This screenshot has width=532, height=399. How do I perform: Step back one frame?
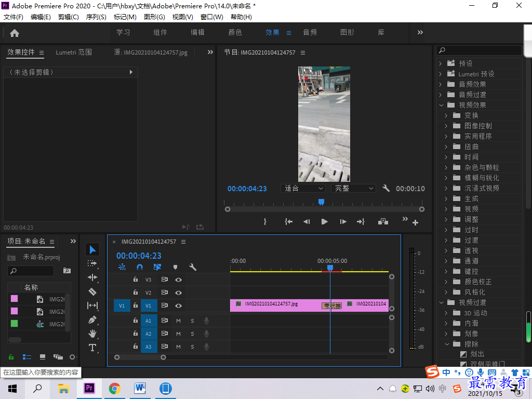[x=307, y=221]
